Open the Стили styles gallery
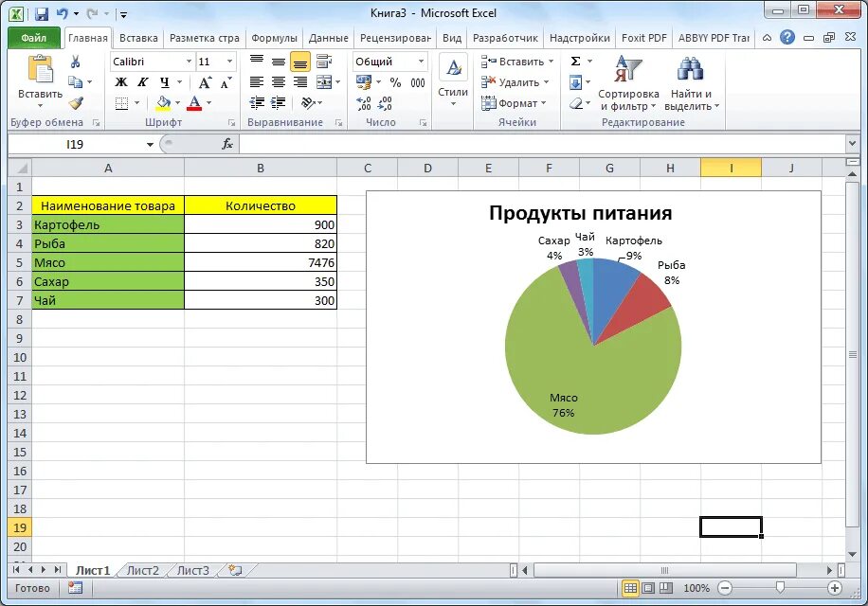Viewport: 868px width, 606px height. click(x=453, y=81)
